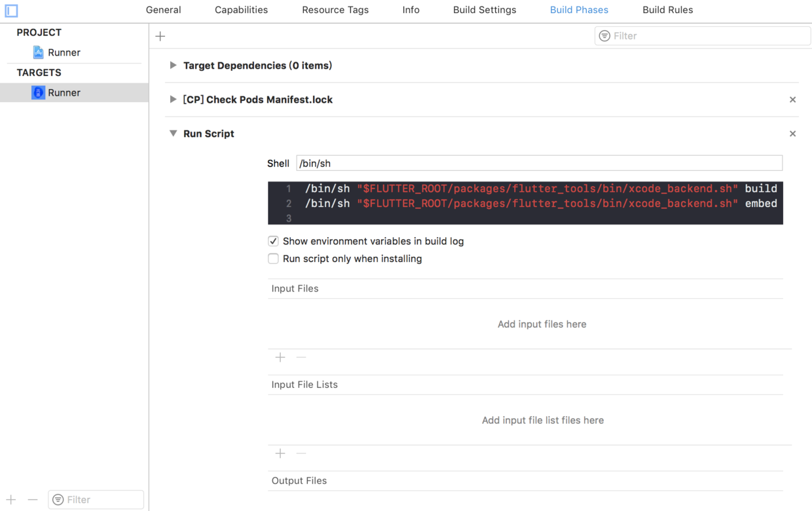Add an input file list with plus
The height and width of the screenshot is (511, 812).
[x=280, y=453]
